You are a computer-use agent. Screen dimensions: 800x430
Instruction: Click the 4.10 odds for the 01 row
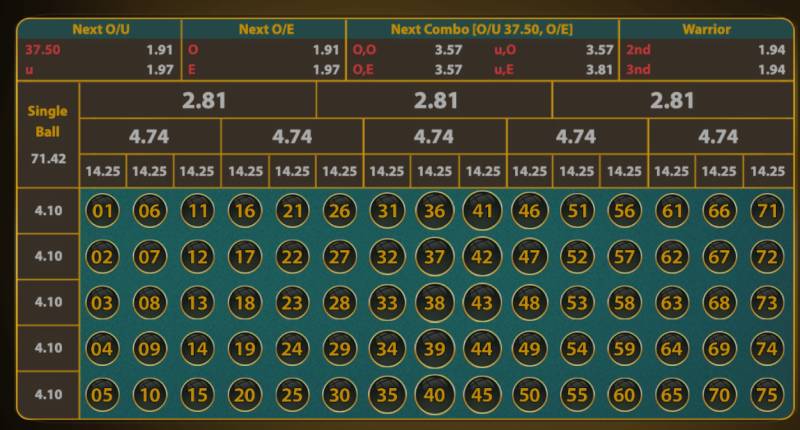pyautogui.click(x=48, y=211)
